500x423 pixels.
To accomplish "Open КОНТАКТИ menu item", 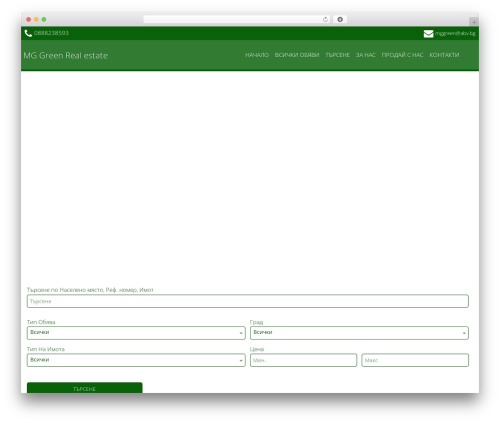I will [444, 55].
